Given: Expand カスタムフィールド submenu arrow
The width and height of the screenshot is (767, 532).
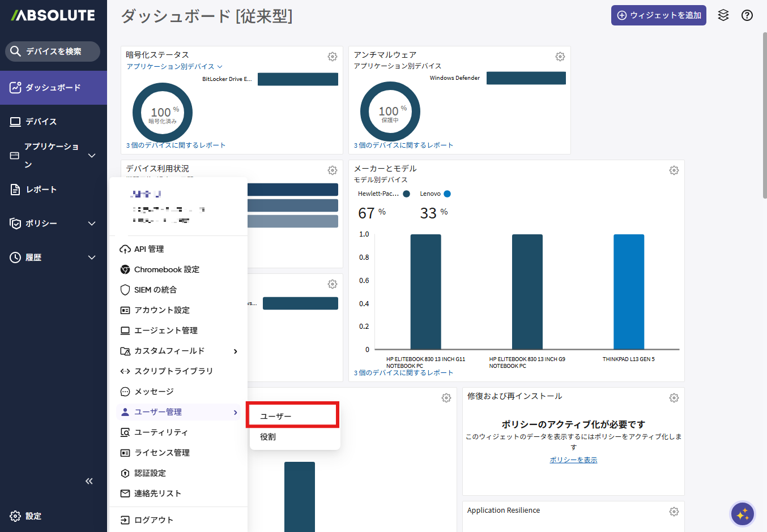Looking at the screenshot, I should coord(235,351).
